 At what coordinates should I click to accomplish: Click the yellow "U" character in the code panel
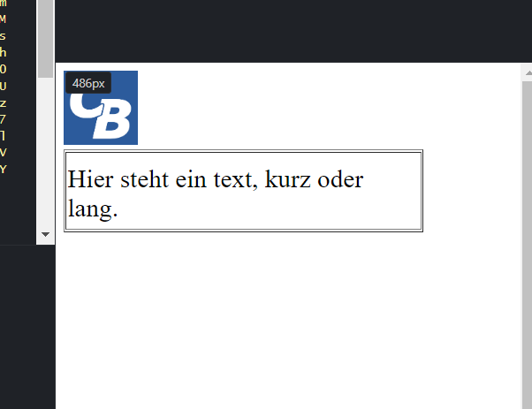(x=3, y=86)
